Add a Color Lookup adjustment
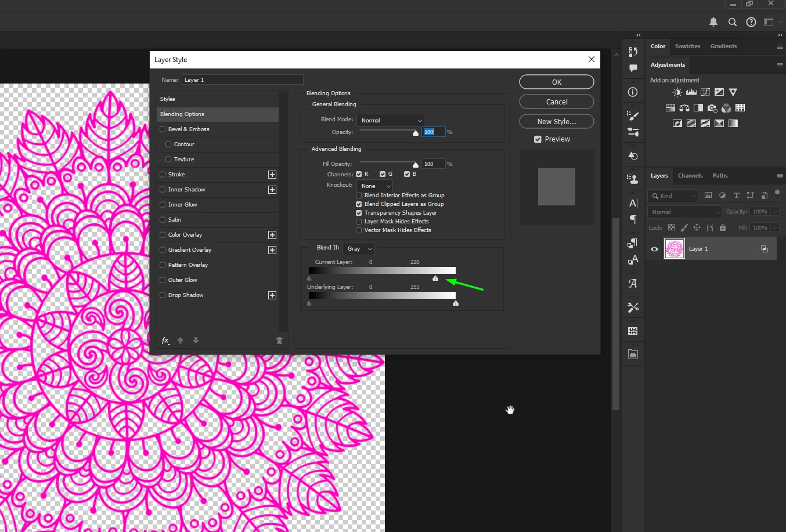The width and height of the screenshot is (786, 532). (740, 108)
